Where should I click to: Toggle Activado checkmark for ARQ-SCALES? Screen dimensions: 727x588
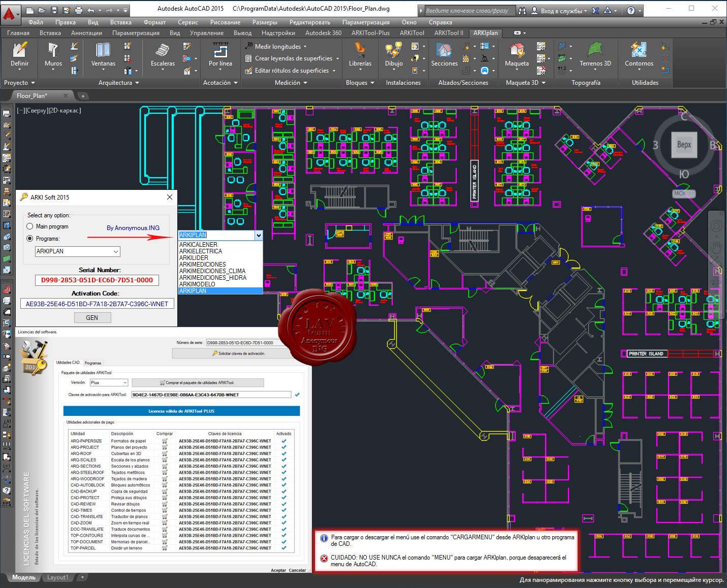[x=283, y=460]
